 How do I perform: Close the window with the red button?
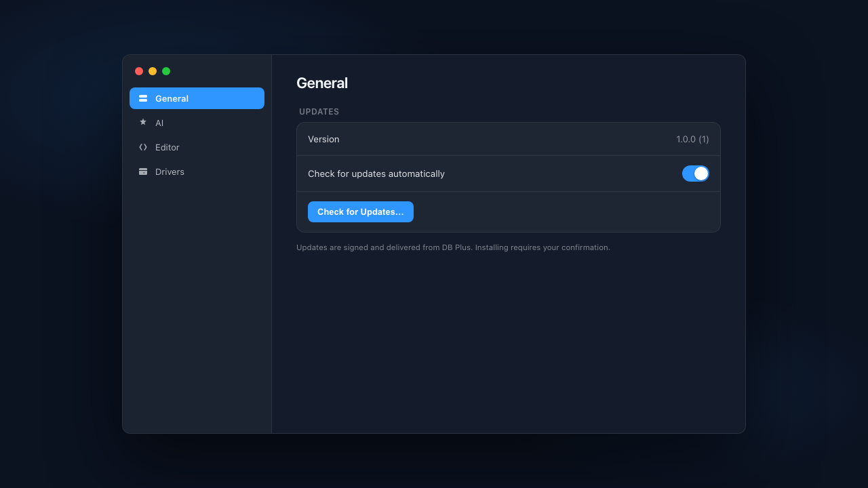(139, 71)
